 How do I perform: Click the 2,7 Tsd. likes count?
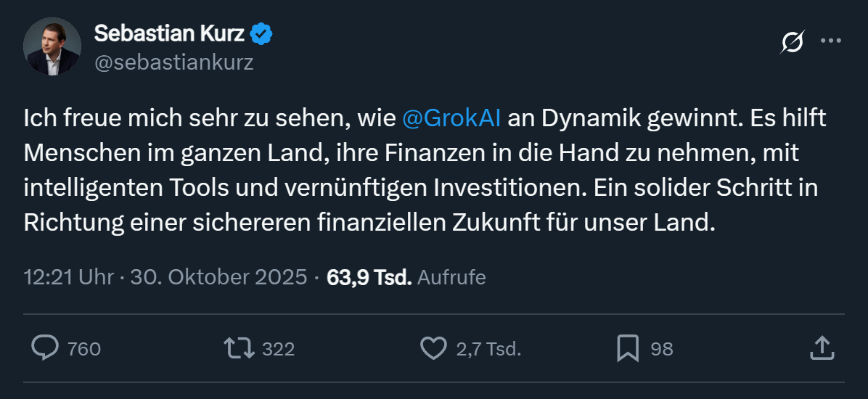(x=488, y=350)
